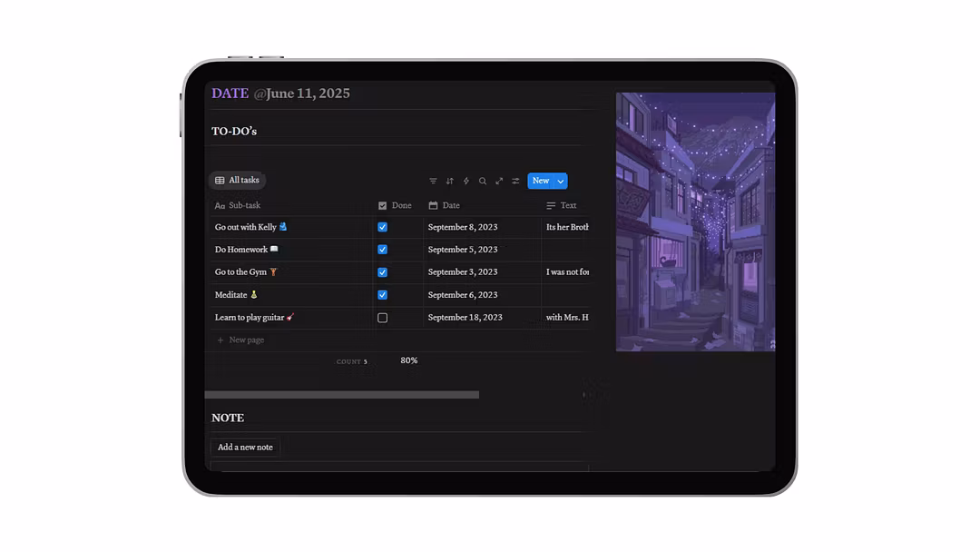The image size is (980, 552).
Task: Open automations via lightning bolt icon
Action: click(466, 181)
